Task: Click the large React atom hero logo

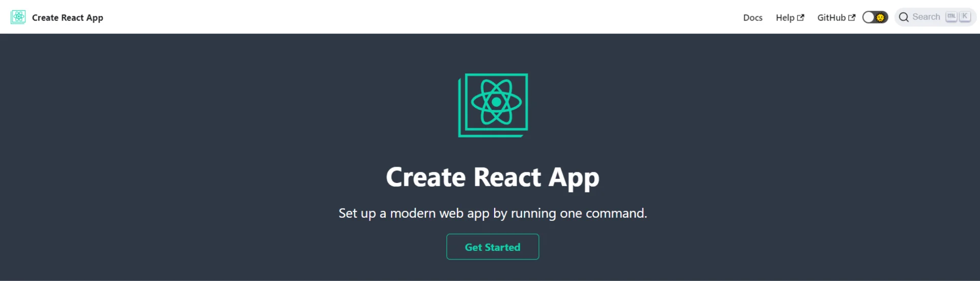Action: 493,105
